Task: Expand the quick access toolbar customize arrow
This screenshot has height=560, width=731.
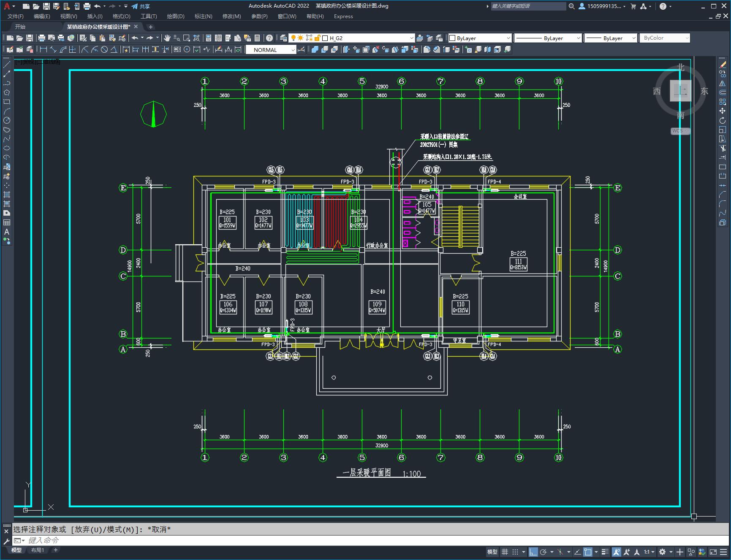Action: pos(126,6)
